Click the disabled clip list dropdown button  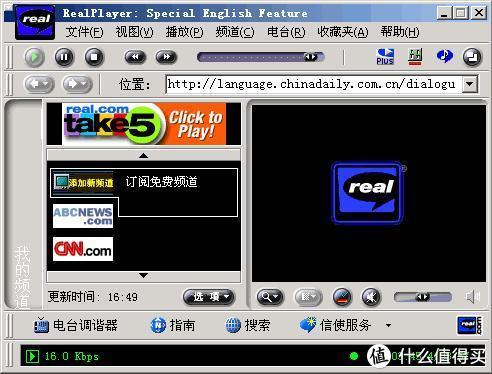pyautogui.click(x=308, y=297)
